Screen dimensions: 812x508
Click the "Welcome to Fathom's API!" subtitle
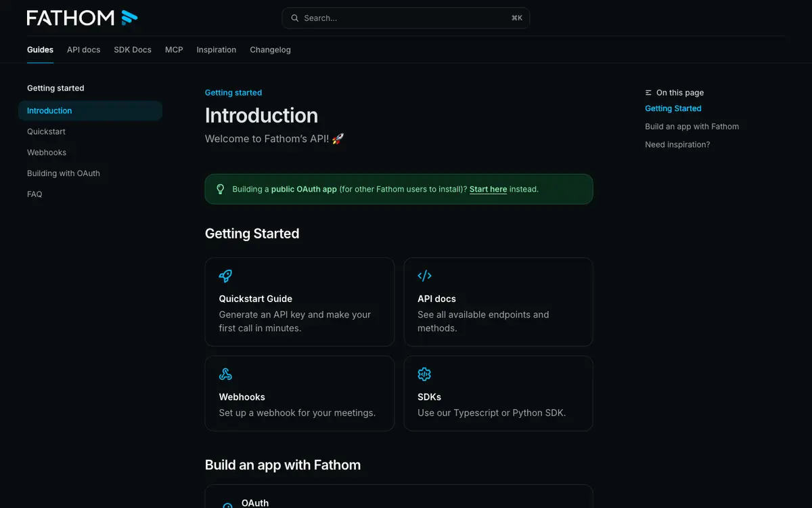tap(275, 139)
